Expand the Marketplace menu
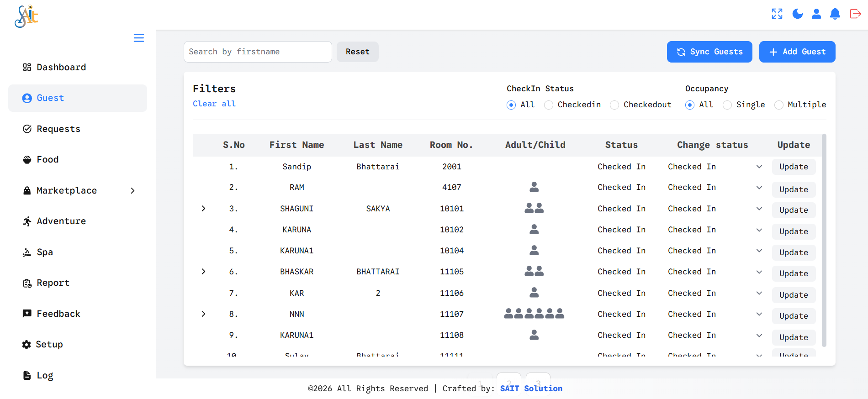Image resolution: width=868 pixels, height=399 pixels. click(x=78, y=190)
